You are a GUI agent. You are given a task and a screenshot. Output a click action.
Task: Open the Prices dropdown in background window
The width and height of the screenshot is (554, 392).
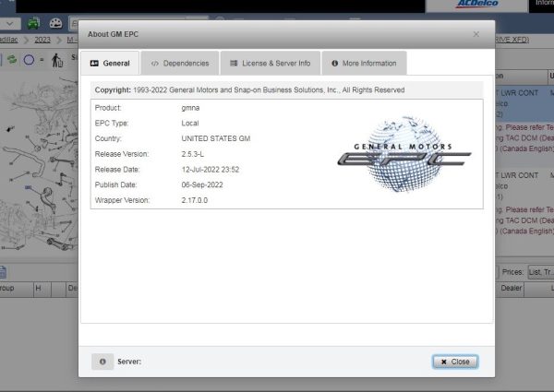pyautogui.click(x=541, y=272)
